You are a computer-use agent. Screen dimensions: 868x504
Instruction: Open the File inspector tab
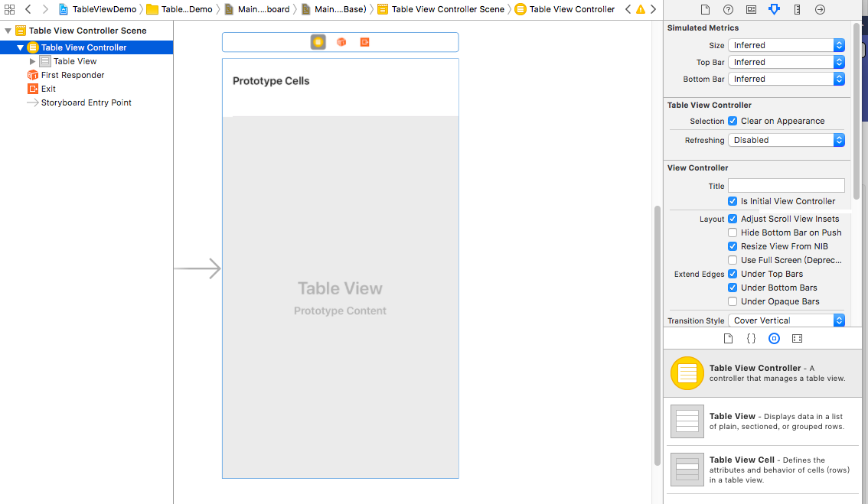[x=705, y=9]
